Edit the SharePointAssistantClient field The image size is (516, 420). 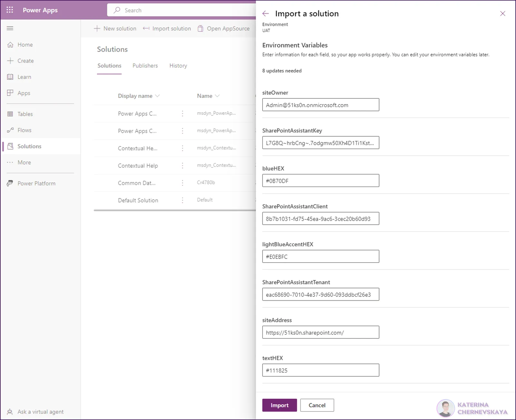click(x=321, y=218)
